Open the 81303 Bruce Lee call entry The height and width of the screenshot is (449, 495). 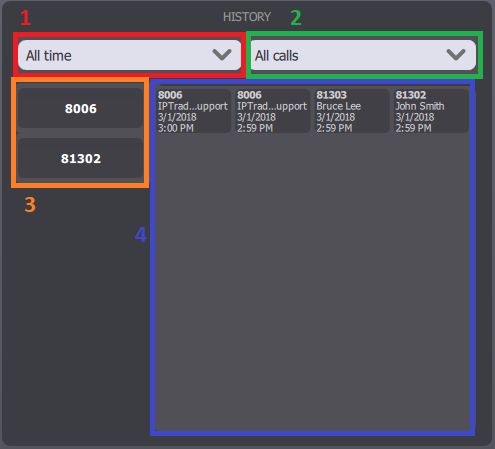[352, 111]
